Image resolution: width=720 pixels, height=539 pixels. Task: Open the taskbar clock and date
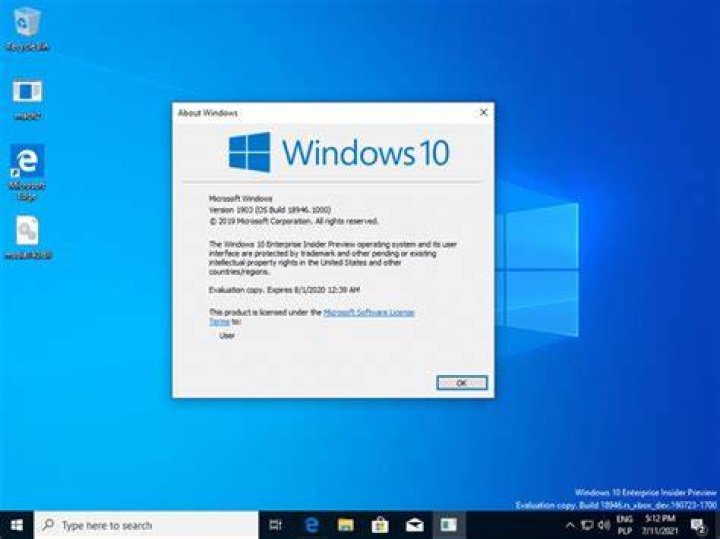point(660,525)
